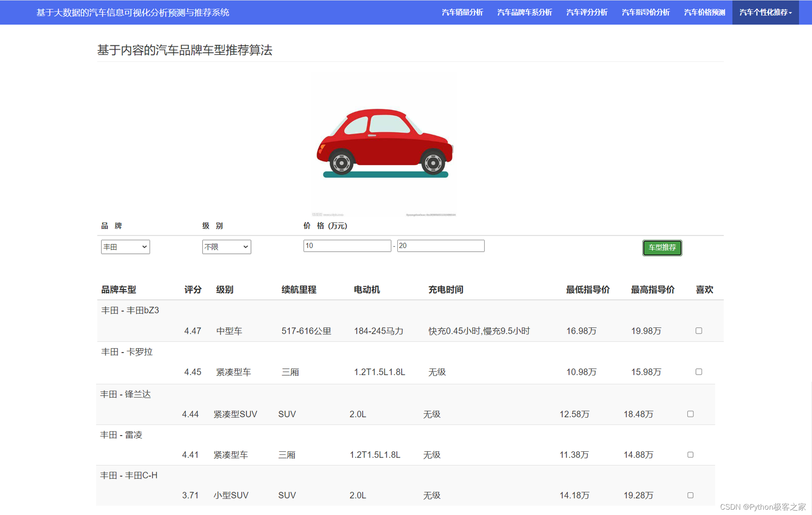Go to 汽车评分分析 navigation link
Screen dimensions: 812x515
click(586, 12)
